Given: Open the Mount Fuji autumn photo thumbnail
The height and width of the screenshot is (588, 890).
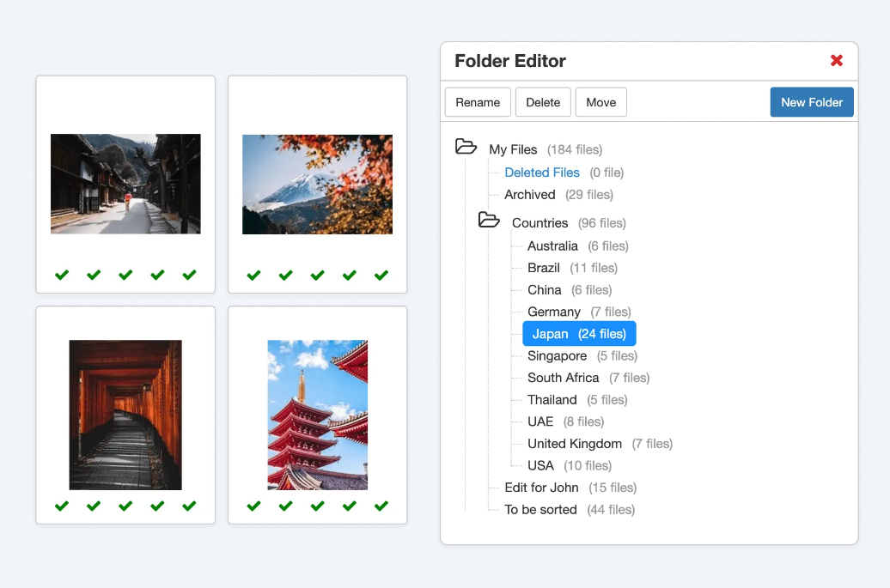Looking at the screenshot, I should (x=317, y=185).
